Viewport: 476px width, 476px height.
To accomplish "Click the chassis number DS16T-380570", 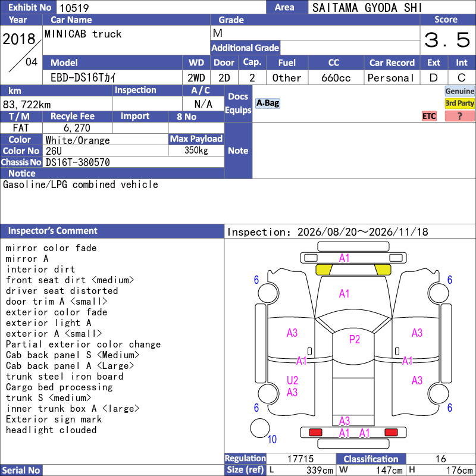I will [78, 162].
